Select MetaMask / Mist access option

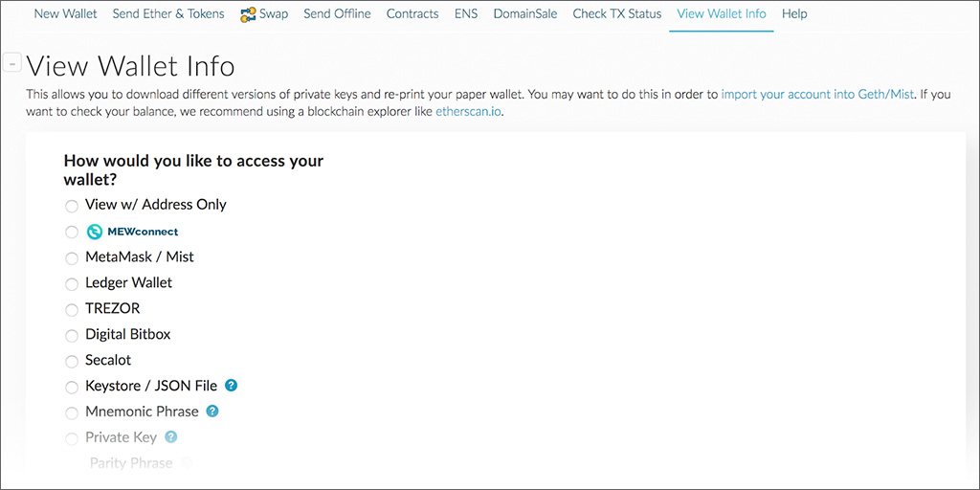coord(72,258)
